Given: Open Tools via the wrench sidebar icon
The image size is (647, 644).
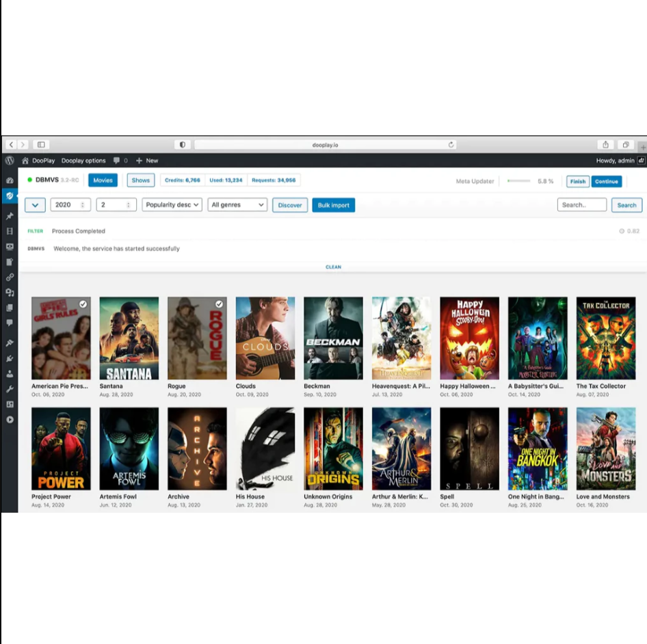Looking at the screenshot, I should coord(10,389).
